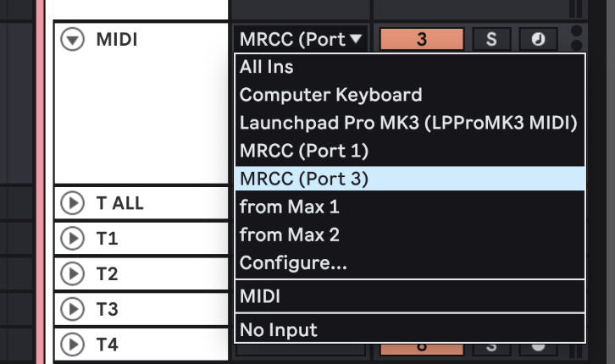Screen dimensions: 615x364
Task: Click the T4 track unfold arrow
Action: [74, 345]
